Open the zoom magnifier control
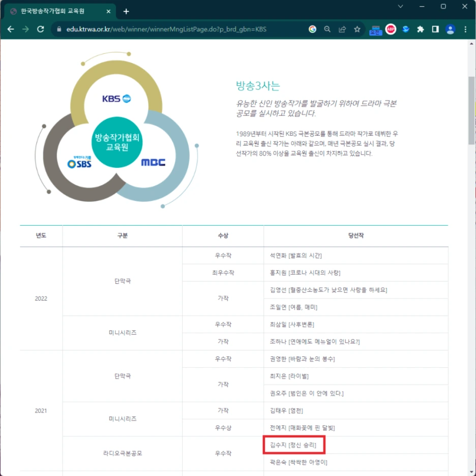 (x=328, y=29)
